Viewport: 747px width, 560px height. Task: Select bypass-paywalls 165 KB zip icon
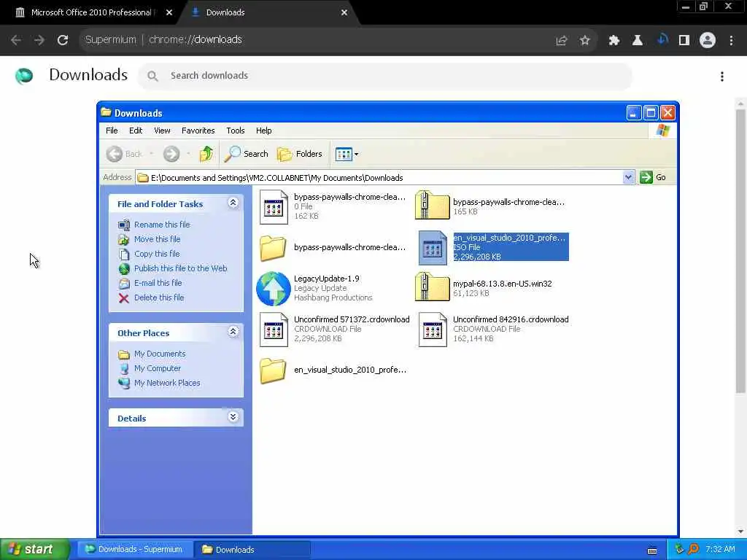tap(432, 205)
